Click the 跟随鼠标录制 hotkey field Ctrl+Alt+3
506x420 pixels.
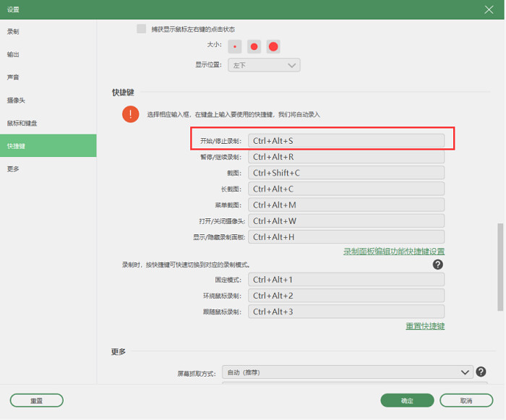[x=346, y=312]
